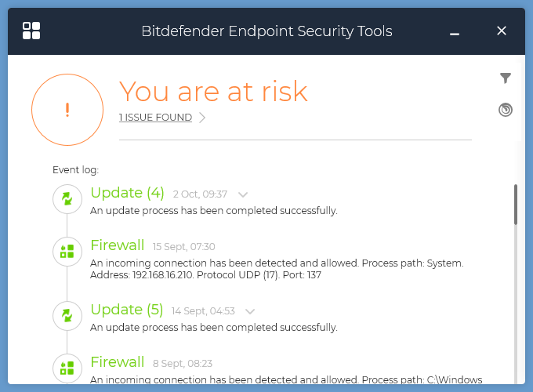Expand the Update (4) event details
This screenshot has width=533, height=392.
point(243,194)
